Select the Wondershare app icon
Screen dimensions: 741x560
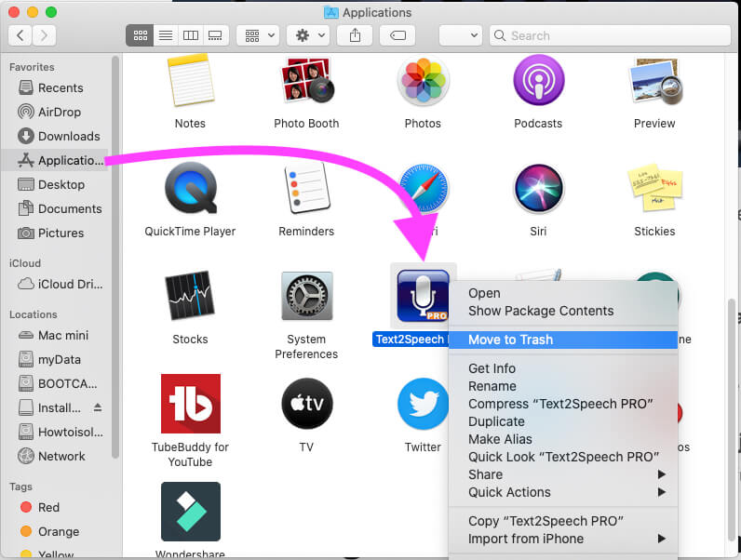[191, 512]
